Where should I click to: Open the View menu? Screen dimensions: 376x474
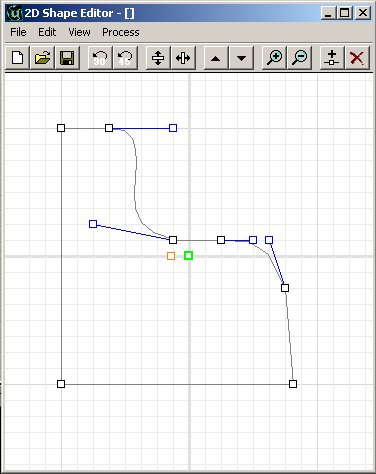pyautogui.click(x=79, y=32)
